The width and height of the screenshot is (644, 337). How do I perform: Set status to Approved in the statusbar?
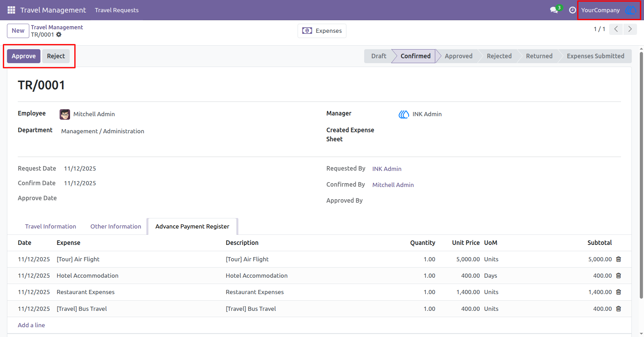point(458,56)
